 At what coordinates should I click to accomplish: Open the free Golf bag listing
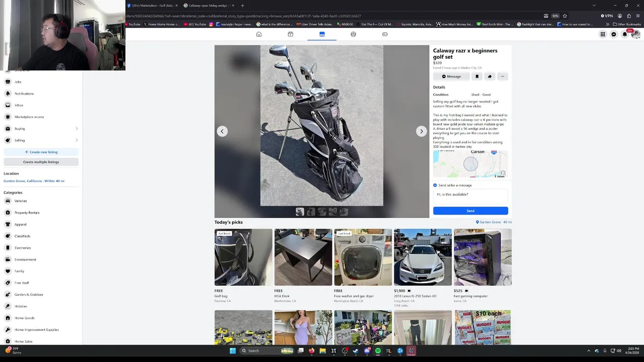[x=244, y=265]
